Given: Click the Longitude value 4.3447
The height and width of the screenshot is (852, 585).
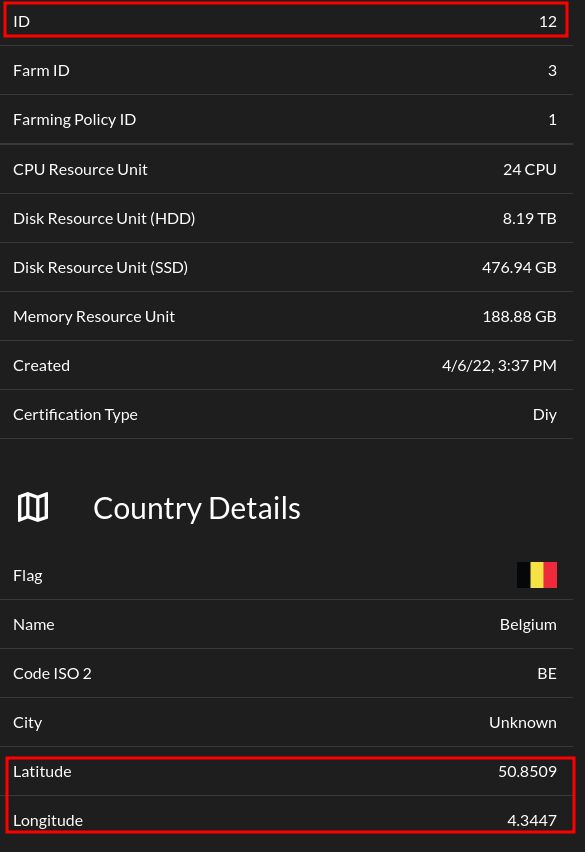Looking at the screenshot, I should (x=531, y=819).
